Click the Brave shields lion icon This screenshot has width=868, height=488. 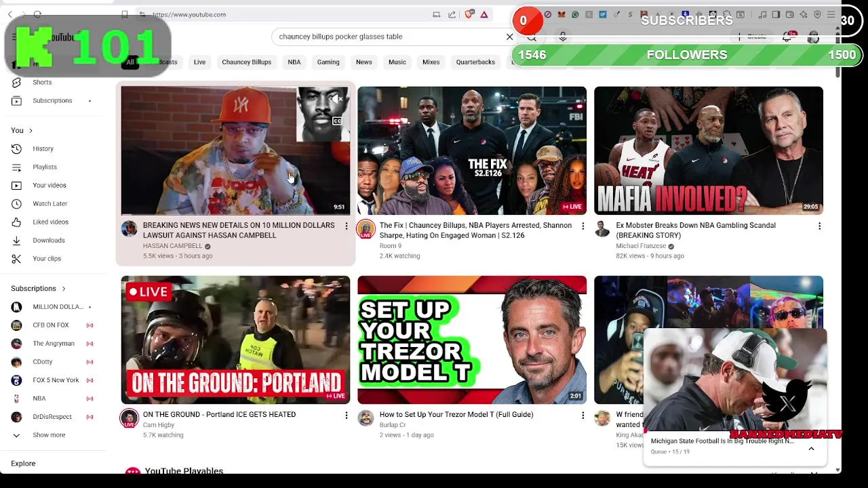(469, 14)
